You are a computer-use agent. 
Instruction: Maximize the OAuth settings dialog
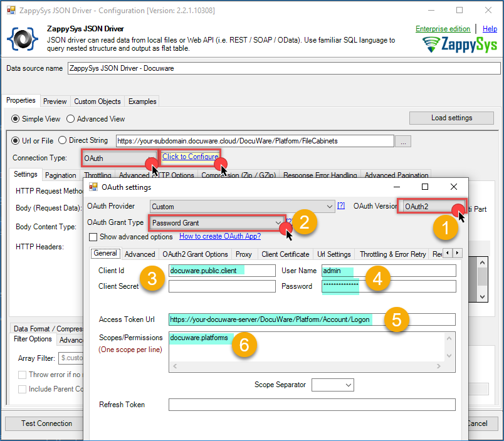coord(425,187)
